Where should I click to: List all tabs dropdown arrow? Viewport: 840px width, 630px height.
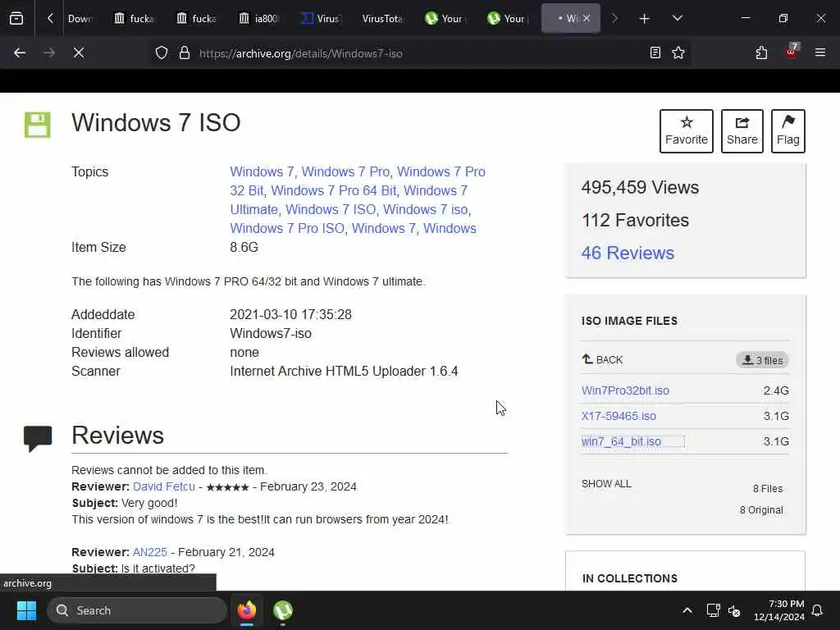tap(677, 18)
